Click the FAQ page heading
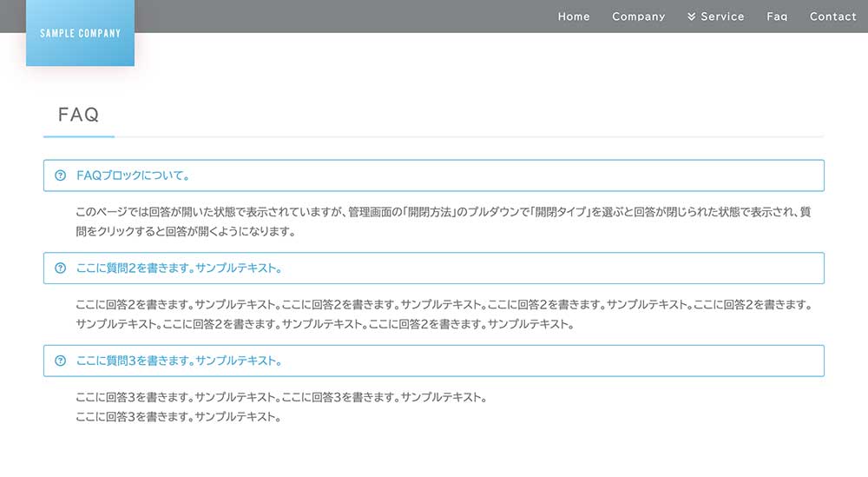This screenshot has height=477, width=868. click(x=79, y=115)
